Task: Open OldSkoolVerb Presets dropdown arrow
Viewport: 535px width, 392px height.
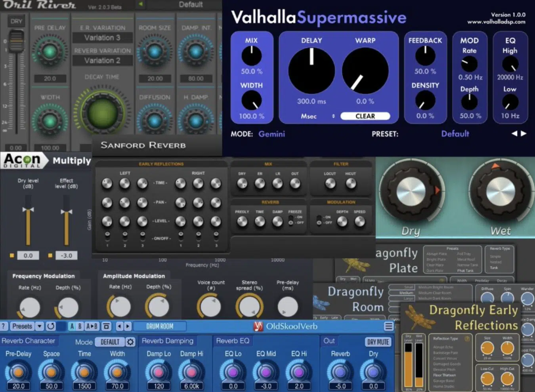Action: pos(39,326)
